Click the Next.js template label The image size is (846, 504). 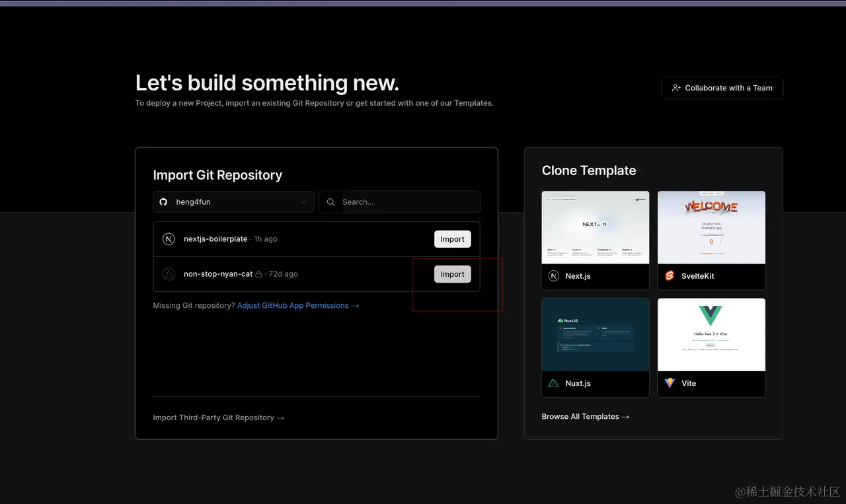(x=578, y=276)
